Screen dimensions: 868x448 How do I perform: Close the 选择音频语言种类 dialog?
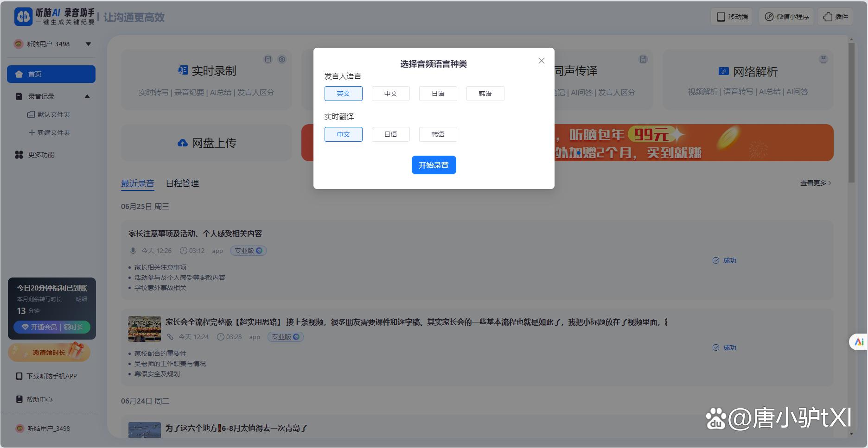(x=542, y=61)
